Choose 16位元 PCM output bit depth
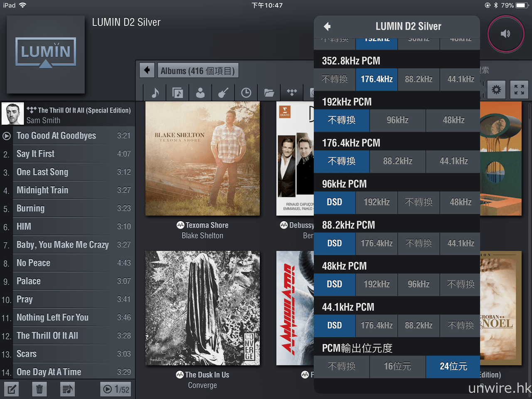 click(397, 367)
